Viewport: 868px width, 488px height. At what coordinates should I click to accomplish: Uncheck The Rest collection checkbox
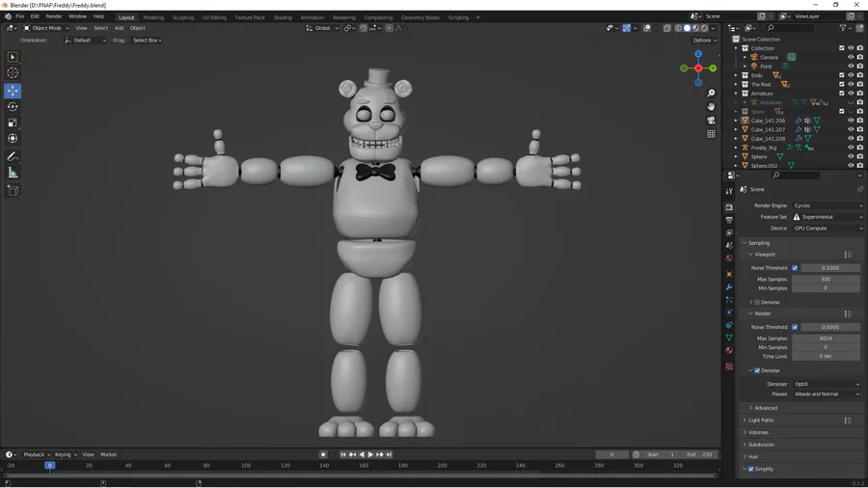click(841, 84)
